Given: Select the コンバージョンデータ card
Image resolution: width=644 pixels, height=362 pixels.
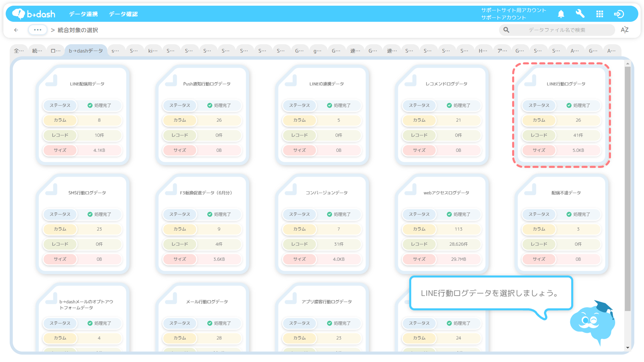Looking at the screenshot, I should click(x=322, y=224).
